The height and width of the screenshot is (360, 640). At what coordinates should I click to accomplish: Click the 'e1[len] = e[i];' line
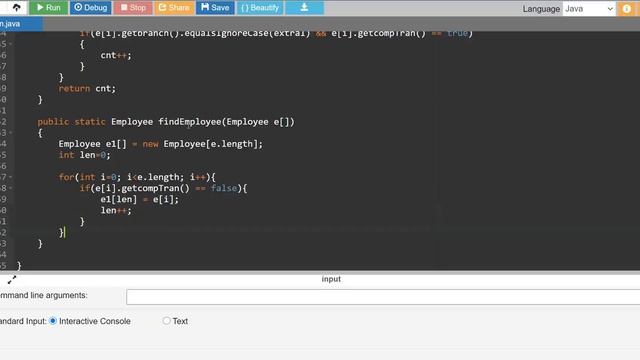point(140,200)
